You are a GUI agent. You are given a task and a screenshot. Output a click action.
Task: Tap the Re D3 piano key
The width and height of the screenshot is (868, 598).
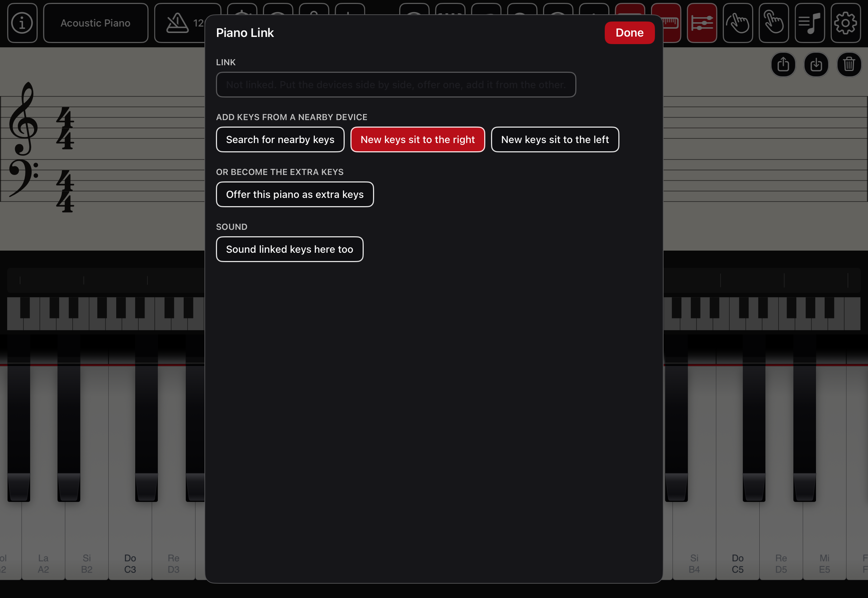pos(174,540)
